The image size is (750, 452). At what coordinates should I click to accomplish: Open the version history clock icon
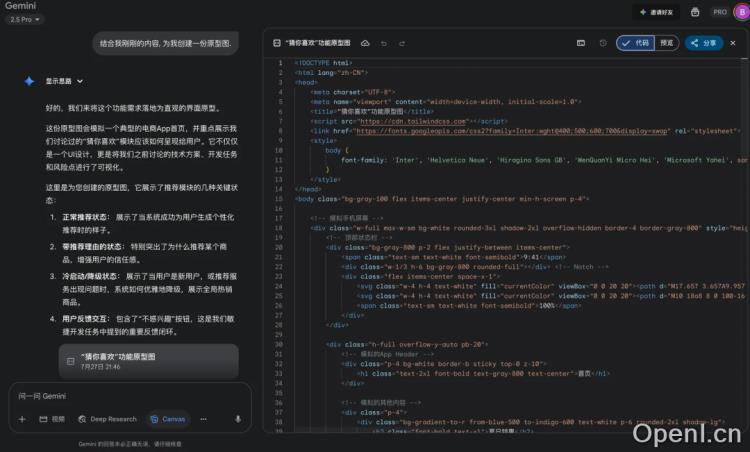point(603,43)
